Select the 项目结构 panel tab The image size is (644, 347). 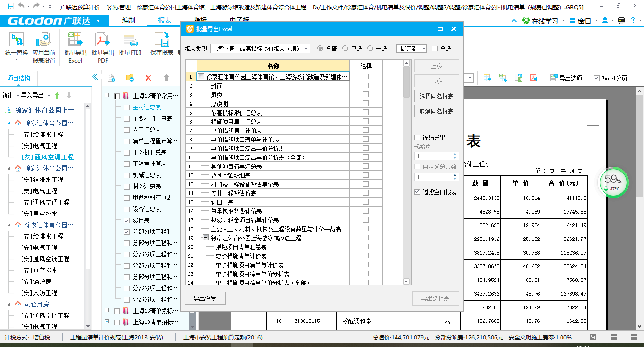click(x=19, y=78)
